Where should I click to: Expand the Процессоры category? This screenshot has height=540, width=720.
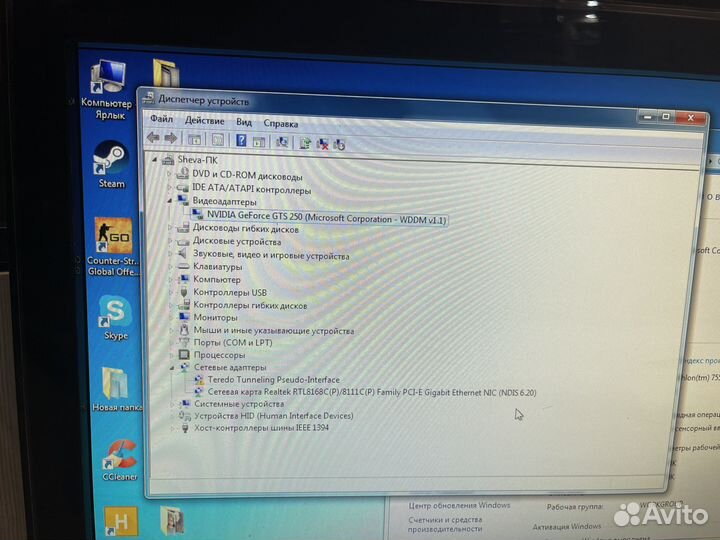pyautogui.click(x=170, y=354)
